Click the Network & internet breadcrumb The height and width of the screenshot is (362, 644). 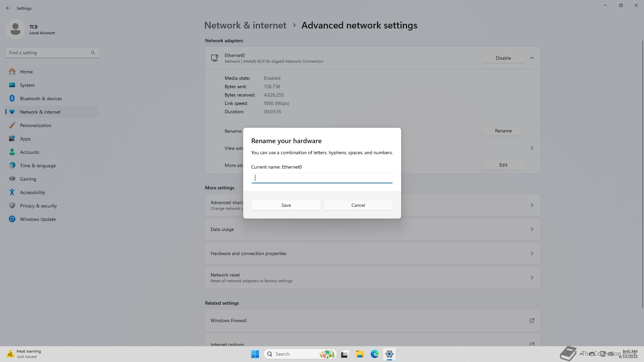[245, 25]
